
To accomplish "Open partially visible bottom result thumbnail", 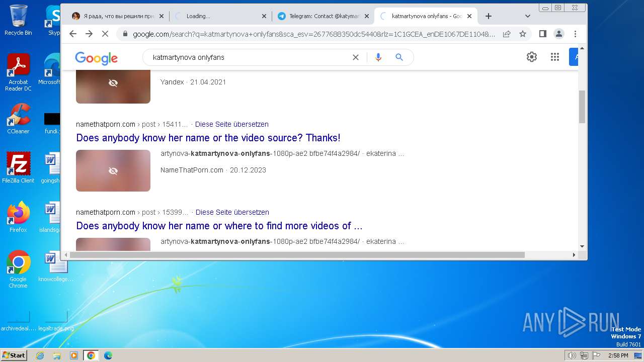I will coord(113,244).
